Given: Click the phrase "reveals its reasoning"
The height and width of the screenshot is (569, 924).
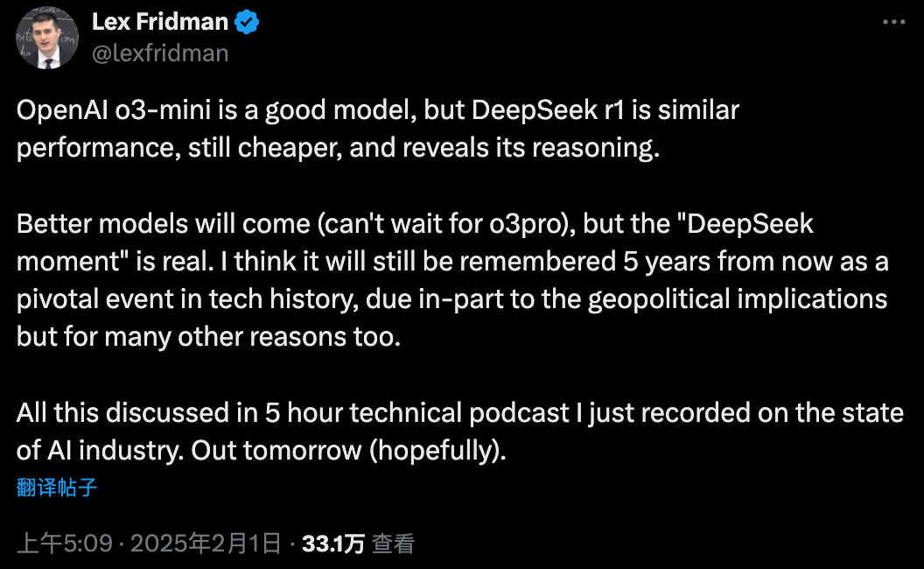Looking at the screenshot, I should click(543, 148).
